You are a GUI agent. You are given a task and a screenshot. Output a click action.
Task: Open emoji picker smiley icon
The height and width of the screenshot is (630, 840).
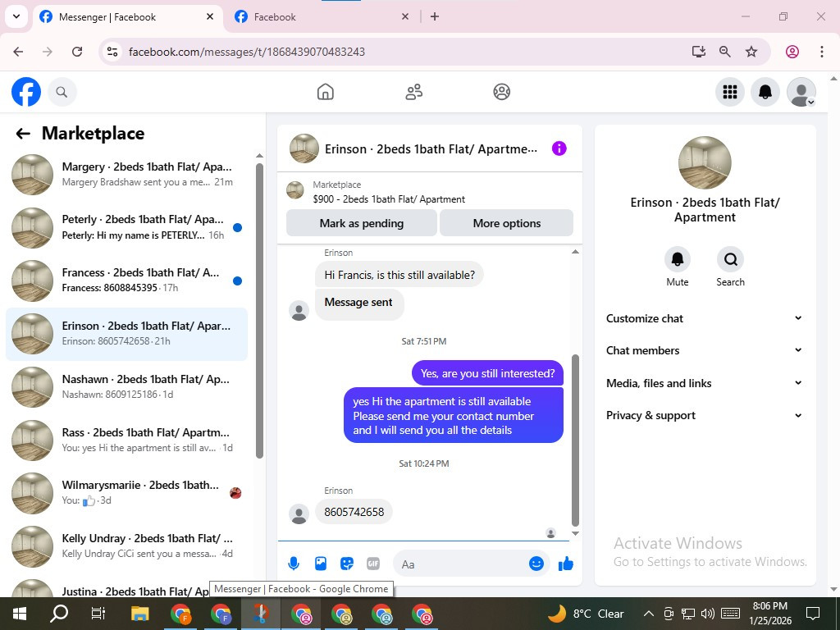click(536, 564)
